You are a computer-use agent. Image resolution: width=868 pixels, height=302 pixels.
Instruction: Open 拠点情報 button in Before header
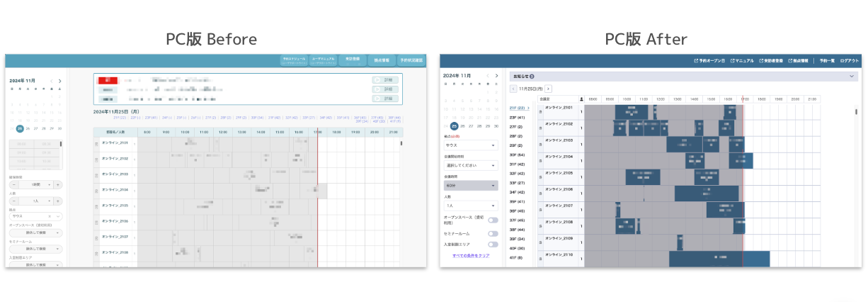pyautogui.click(x=382, y=60)
